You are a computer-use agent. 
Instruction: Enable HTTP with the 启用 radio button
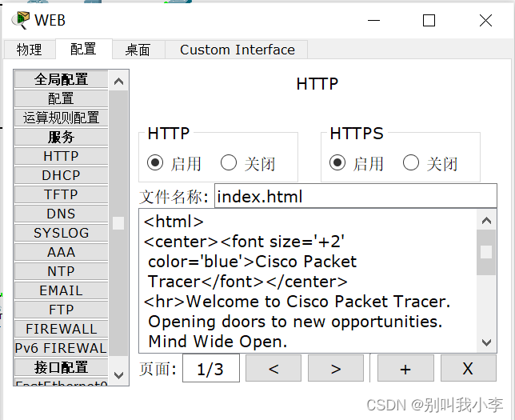click(155, 162)
